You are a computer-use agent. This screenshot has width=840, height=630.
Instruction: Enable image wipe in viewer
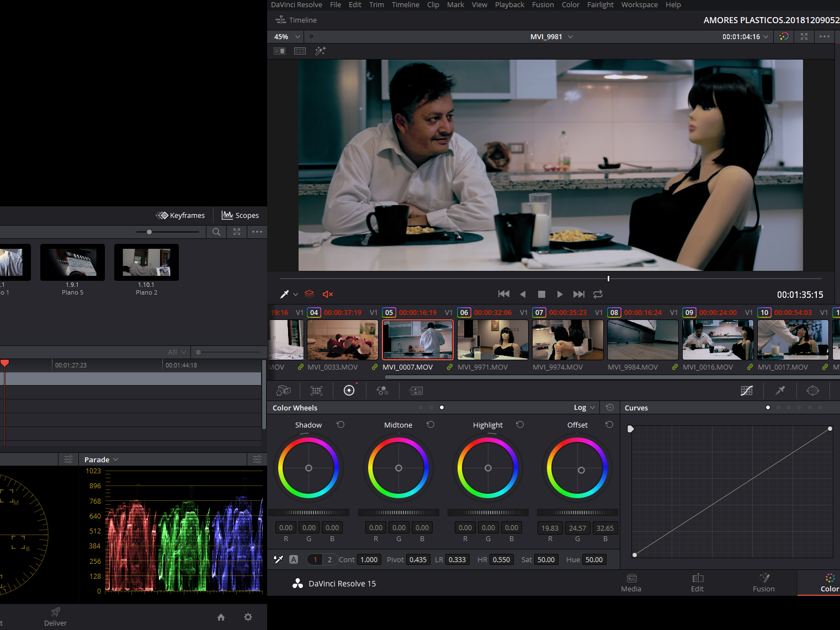click(x=280, y=51)
